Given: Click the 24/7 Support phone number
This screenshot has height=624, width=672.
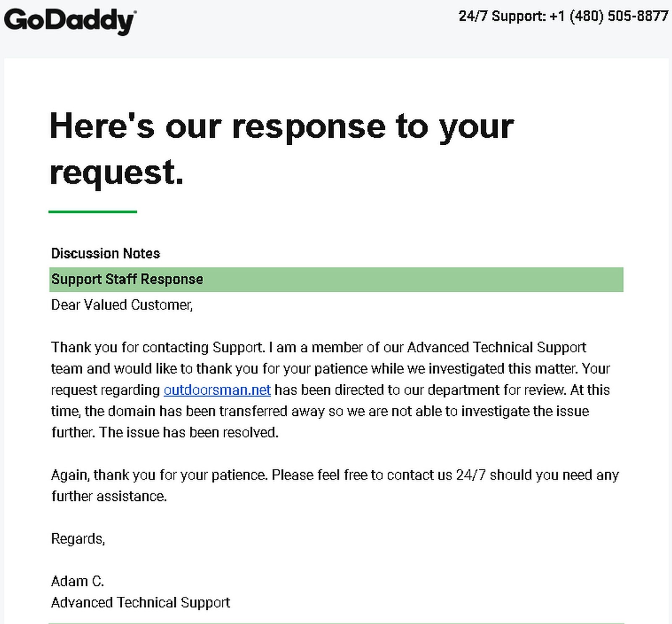Looking at the screenshot, I should pyautogui.click(x=563, y=16).
